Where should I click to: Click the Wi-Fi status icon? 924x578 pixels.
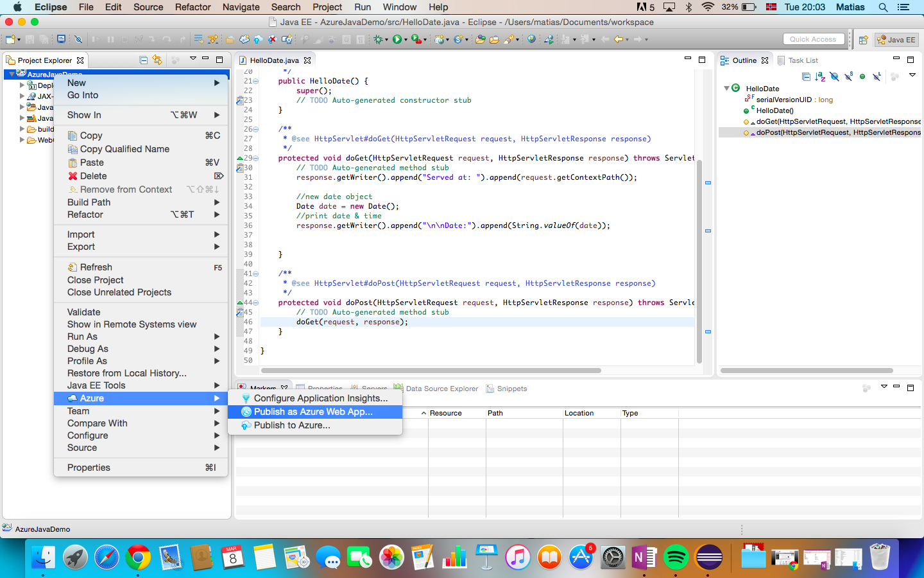708,7
